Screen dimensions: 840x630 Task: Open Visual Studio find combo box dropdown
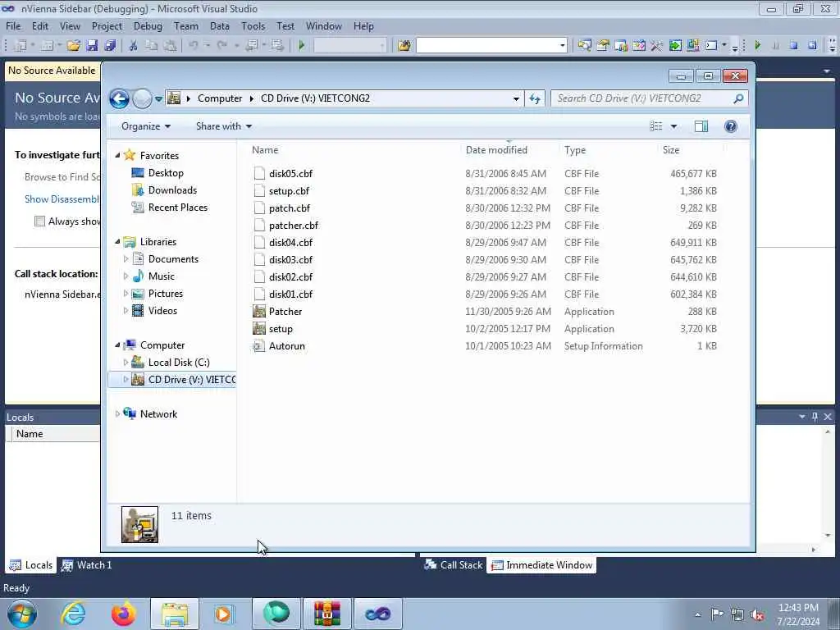(563, 46)
